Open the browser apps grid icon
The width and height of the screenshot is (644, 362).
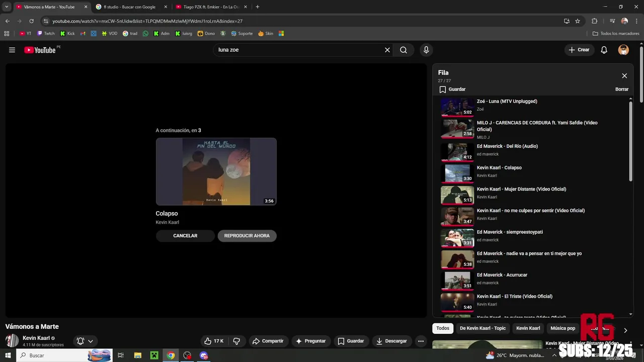click(x=7, y=34)
